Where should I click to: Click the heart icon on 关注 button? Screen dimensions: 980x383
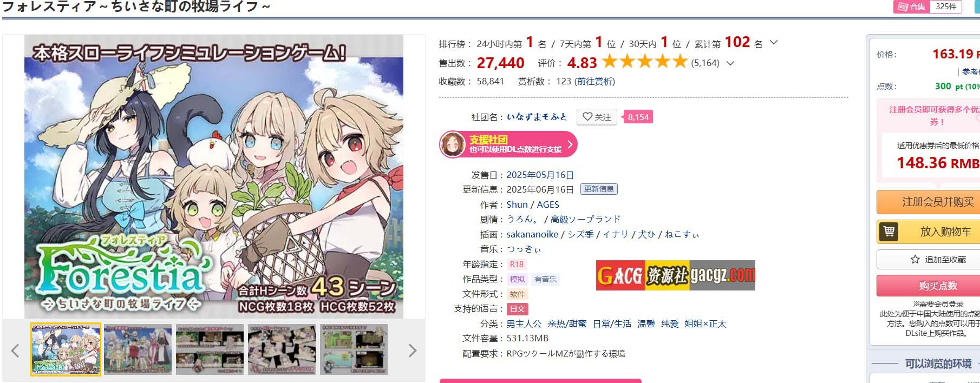point(587,117)
